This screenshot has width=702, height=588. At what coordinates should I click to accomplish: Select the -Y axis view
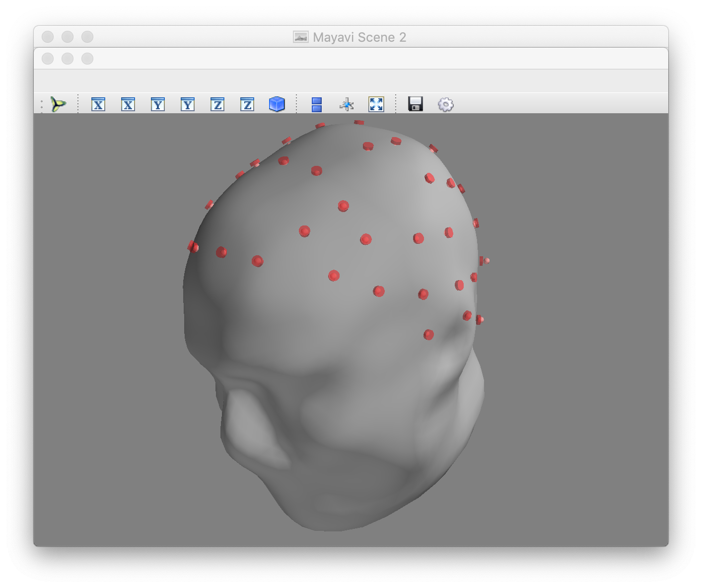[187, 104]
